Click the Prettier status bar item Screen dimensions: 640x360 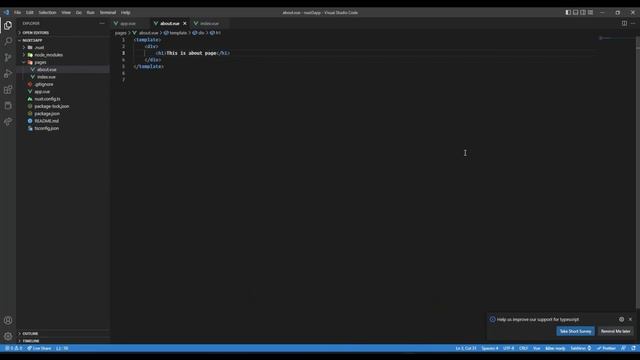pos(607,348)
